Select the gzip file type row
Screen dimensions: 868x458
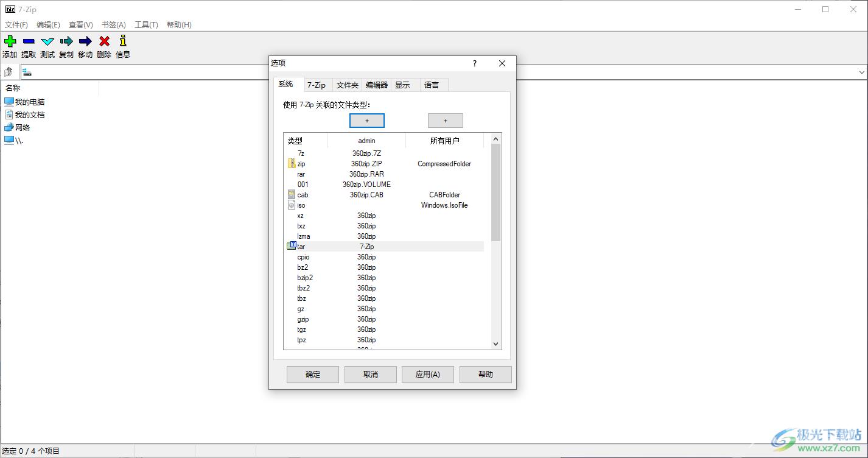point(385,319)
